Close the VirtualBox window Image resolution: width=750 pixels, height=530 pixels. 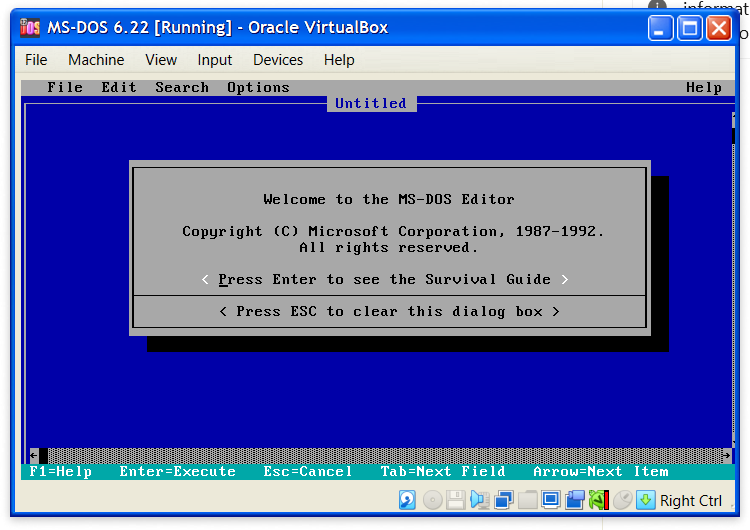tap(719, 28)
